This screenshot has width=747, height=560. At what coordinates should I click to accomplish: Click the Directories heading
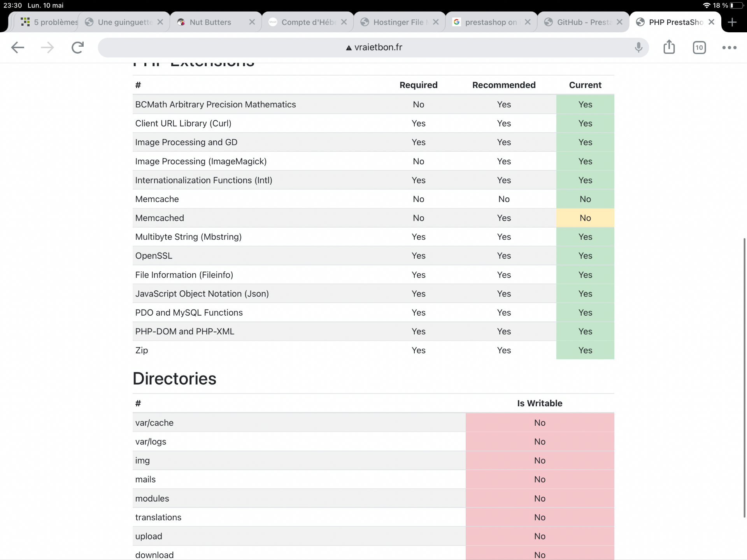coord(174,378)
